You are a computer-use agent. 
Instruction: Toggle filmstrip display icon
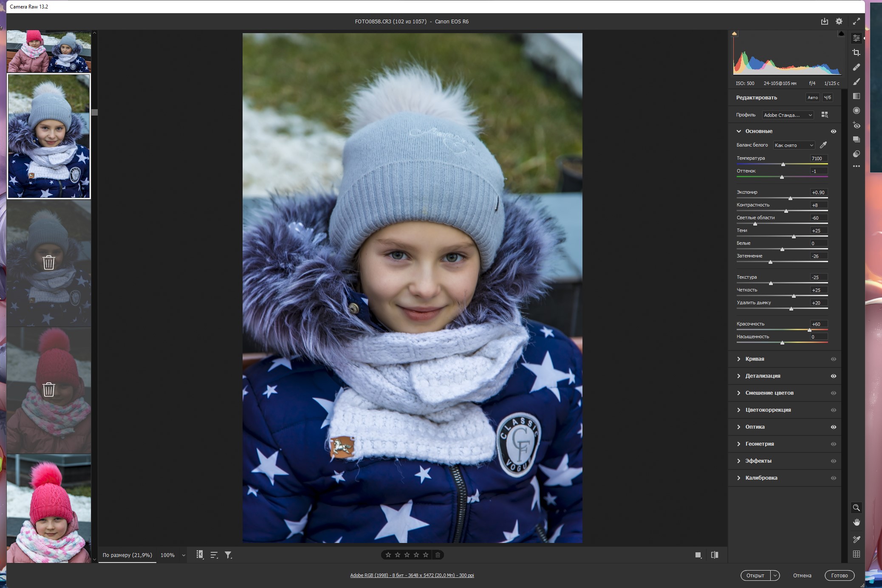pyautogui.click(x=199, y=555)
